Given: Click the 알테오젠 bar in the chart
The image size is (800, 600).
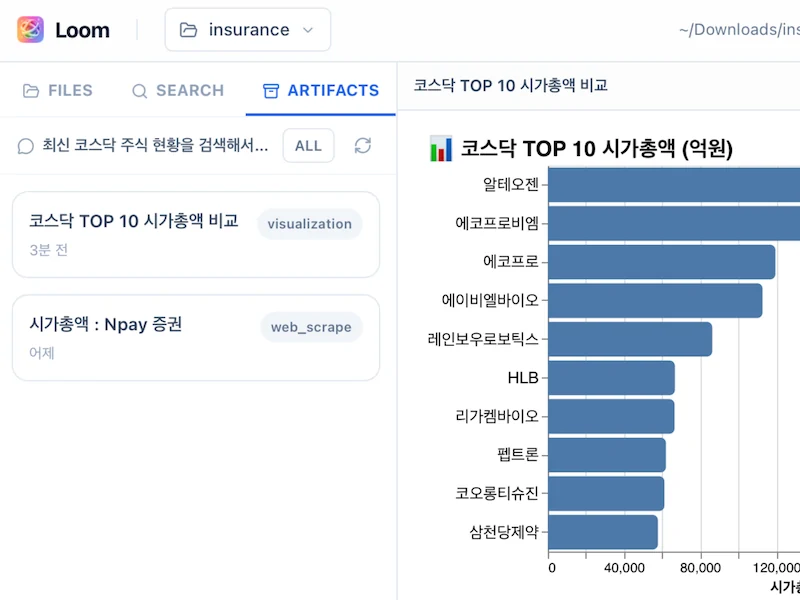Looking at the screenshot, I should [673, 185].
